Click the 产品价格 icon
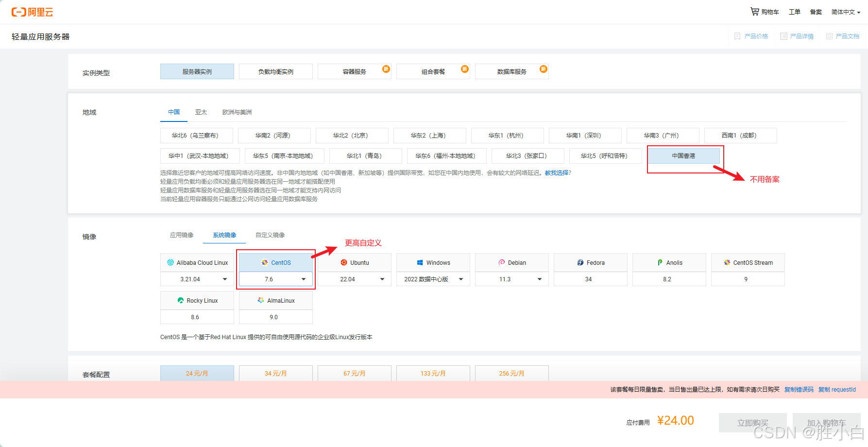Viewport: 868px width, 447px height. (737, 36)
